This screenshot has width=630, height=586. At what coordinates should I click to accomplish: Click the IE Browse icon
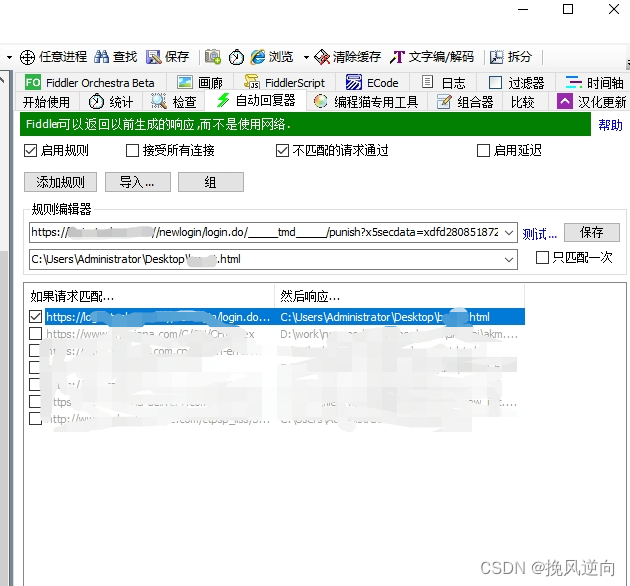[258, 57]
